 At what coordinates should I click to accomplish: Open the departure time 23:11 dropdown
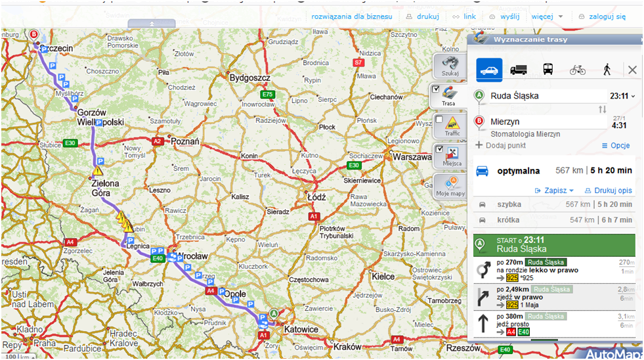[622, 96]
